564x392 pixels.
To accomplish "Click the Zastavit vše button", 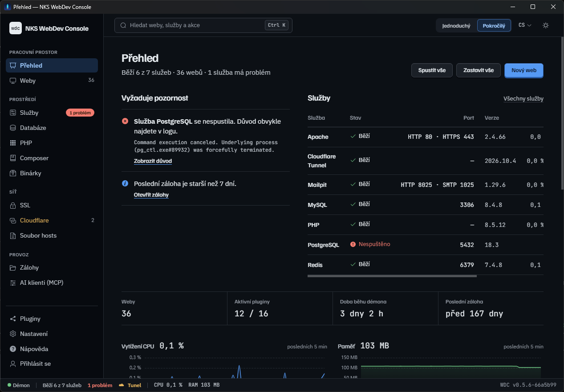I will (479, 70).
